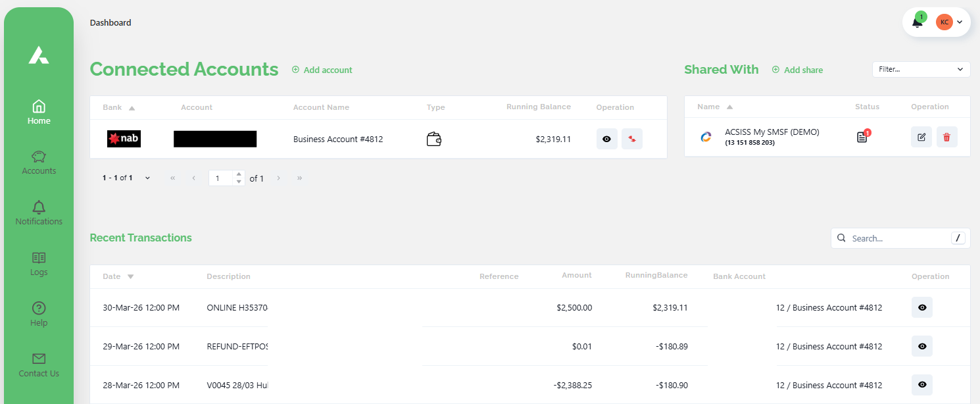
Task: Click the edit icon for ACSISS My SMSF share
Action: click(x=921, y=137)
